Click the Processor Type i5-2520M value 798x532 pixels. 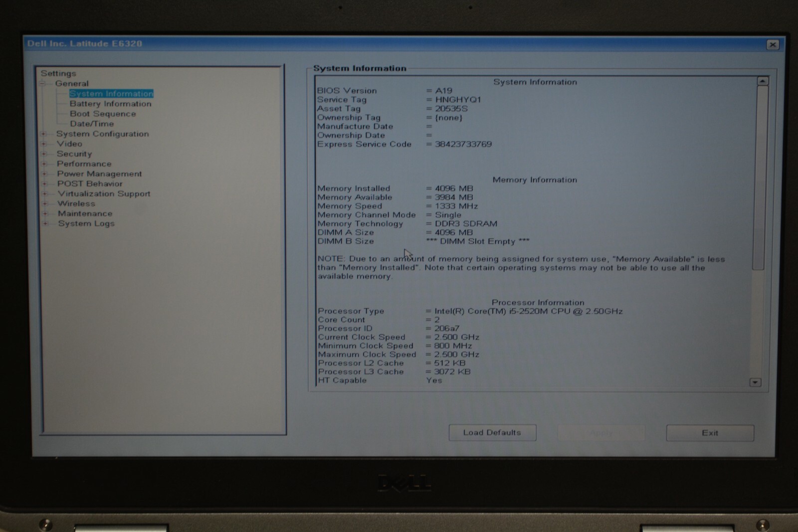tap(529, 311)
